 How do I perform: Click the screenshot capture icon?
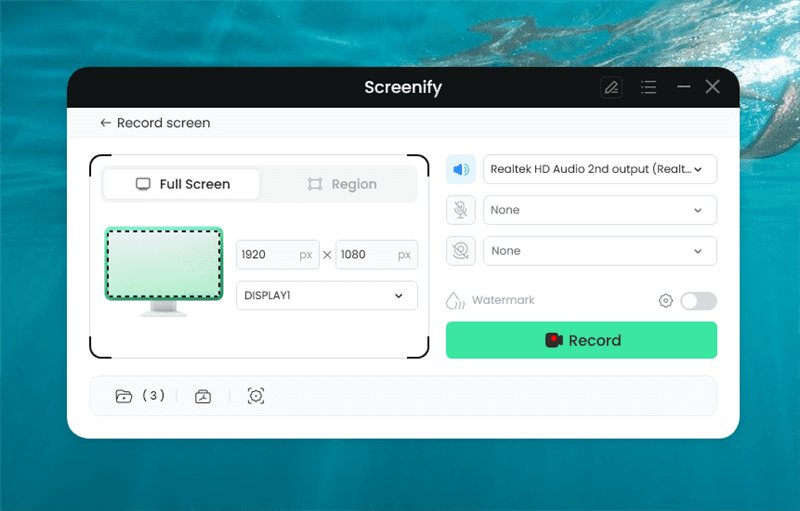pyautogui.click(x=256, y=396)
